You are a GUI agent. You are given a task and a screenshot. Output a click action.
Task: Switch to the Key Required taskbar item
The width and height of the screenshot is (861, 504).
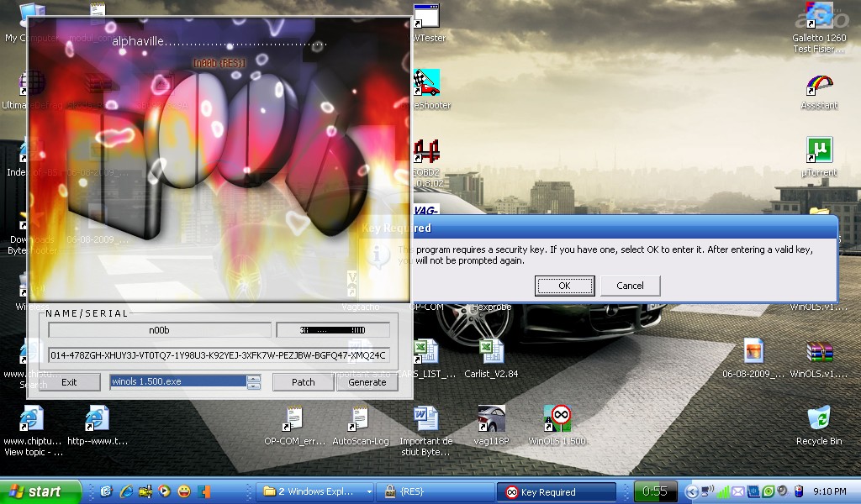(556, 492)
